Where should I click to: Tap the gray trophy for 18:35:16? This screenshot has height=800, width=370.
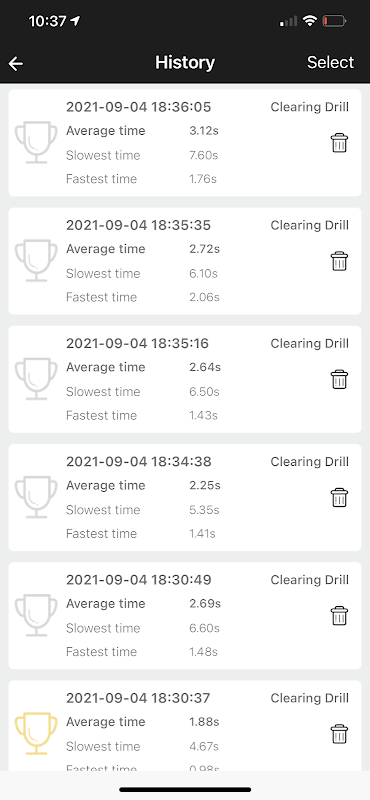coord(36,379)
